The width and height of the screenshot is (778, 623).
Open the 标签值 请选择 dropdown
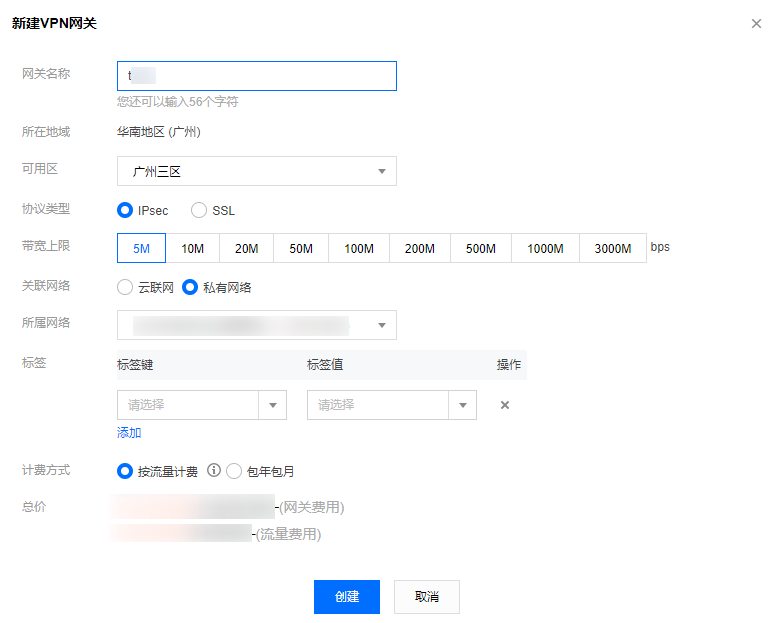pyautogui.click(x=392, y=405)
